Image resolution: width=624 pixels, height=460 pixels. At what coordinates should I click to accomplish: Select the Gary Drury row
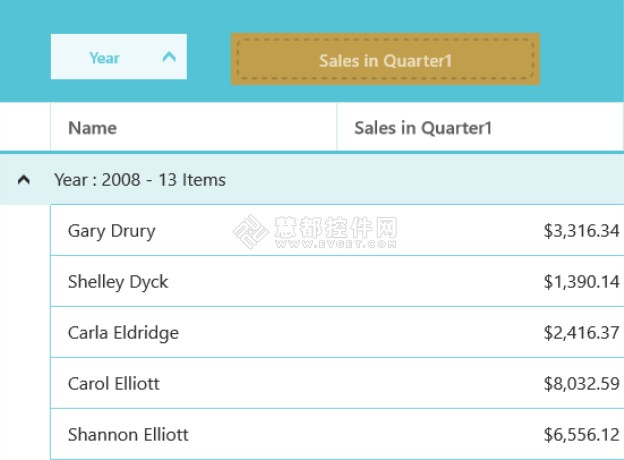337,230
